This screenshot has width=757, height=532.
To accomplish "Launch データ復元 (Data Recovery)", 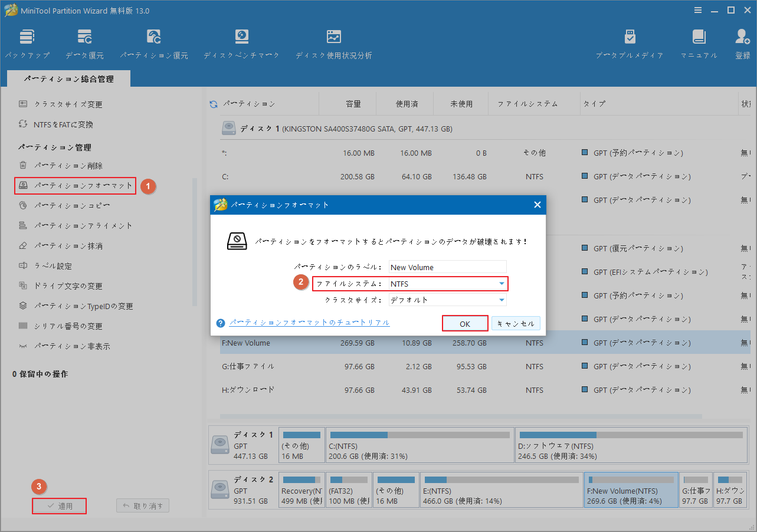I will coord(84,44).
